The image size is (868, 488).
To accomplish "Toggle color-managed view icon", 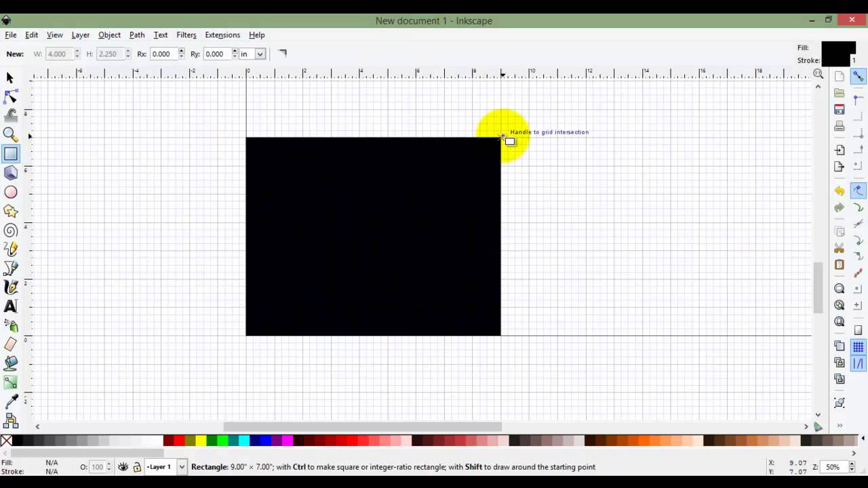I will coord(818,426).
